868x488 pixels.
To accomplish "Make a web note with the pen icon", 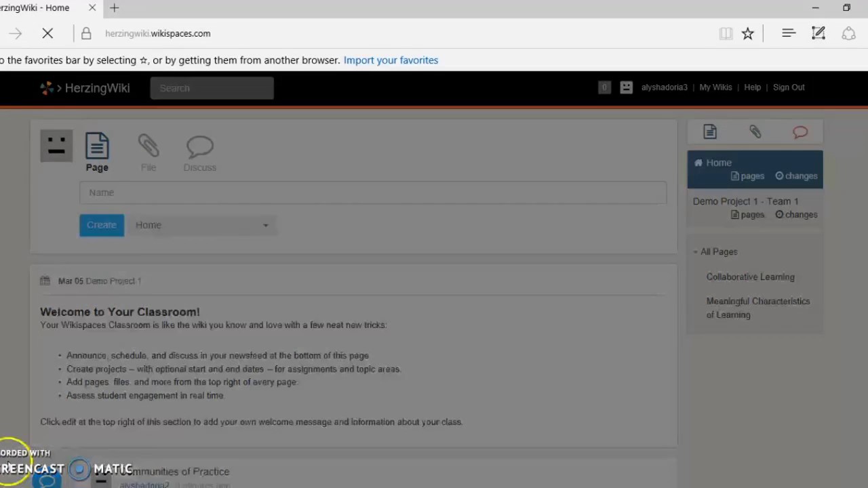I will (818, 33).
